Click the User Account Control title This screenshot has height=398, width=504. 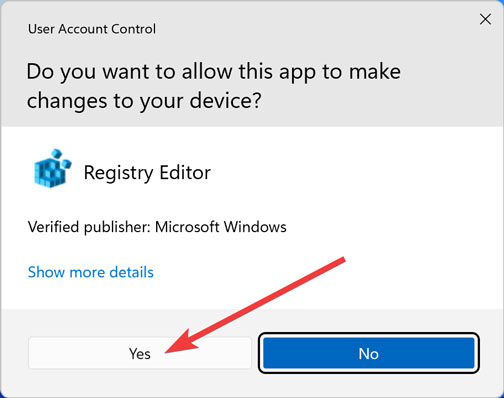92,29
